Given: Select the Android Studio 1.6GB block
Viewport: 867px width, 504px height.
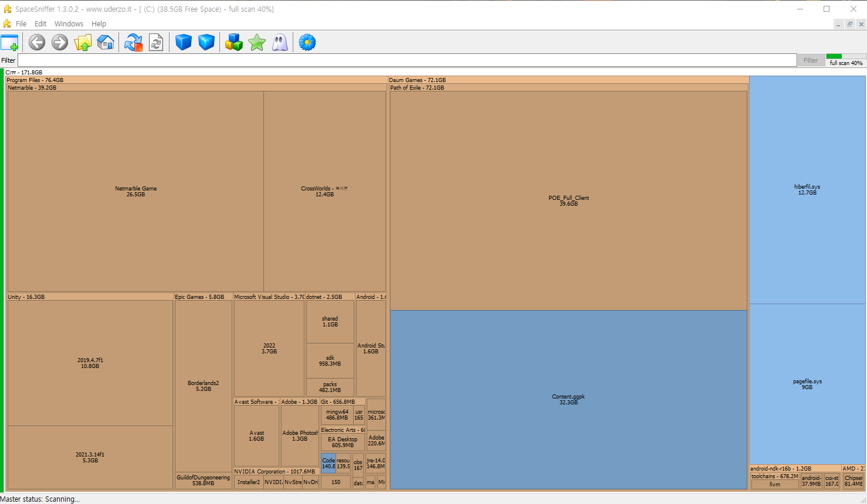Looking at the screenshot, I should [x=371, y=349].
